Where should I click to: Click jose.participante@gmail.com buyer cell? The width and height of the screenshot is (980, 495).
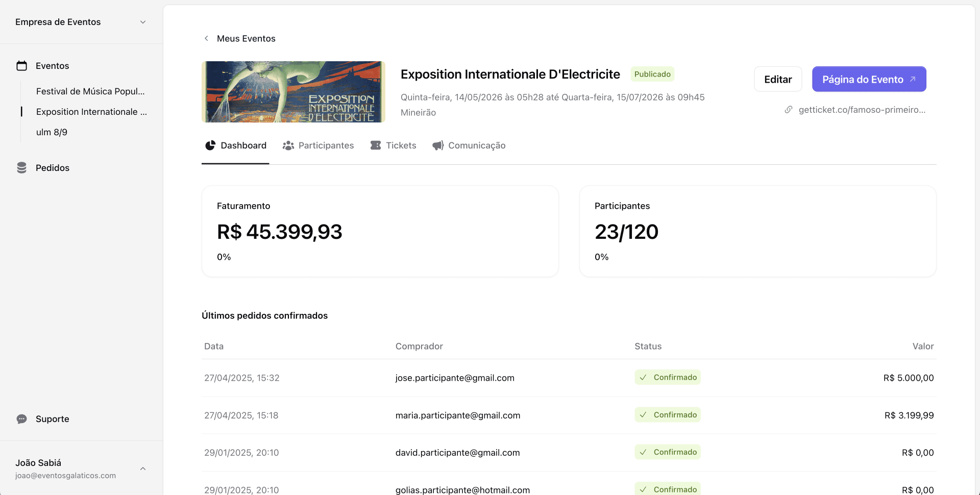[x=455, y=378]
